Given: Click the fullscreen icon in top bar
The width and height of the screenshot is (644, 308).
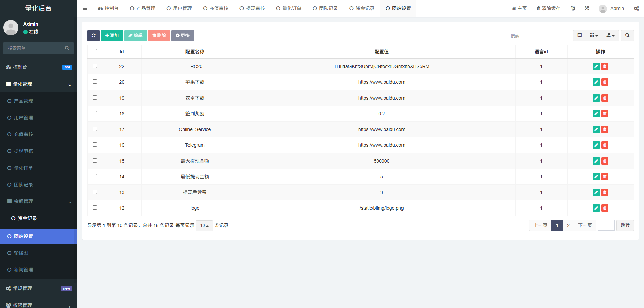Looking at the screenshot, I should (587, 8).
